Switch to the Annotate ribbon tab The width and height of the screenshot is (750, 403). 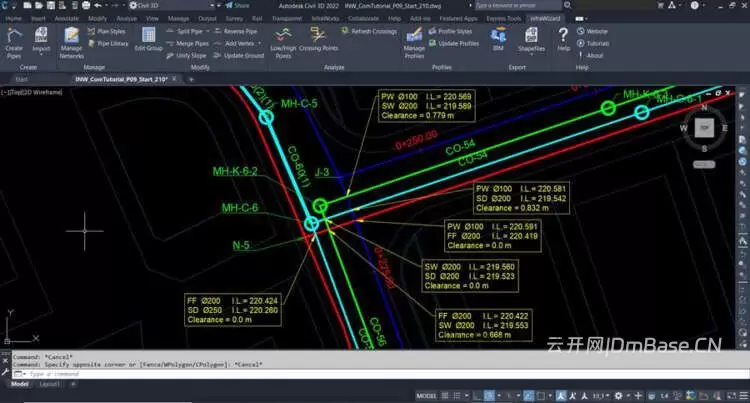(x=66, y=19)
